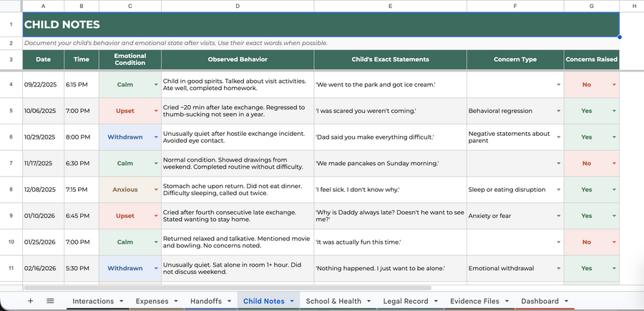Select cell 'I was scared you weren't coming.'
This screenshot has width=644, height=311.
coord(390,111)
